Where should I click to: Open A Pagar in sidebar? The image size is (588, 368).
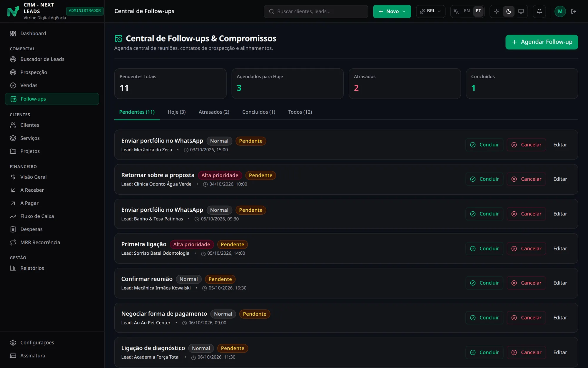(x=52, y=203)
